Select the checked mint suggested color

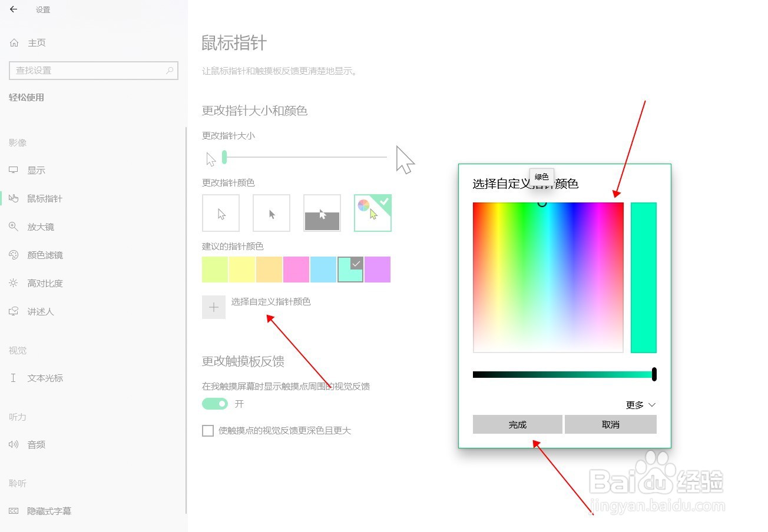tap(350, 270)
